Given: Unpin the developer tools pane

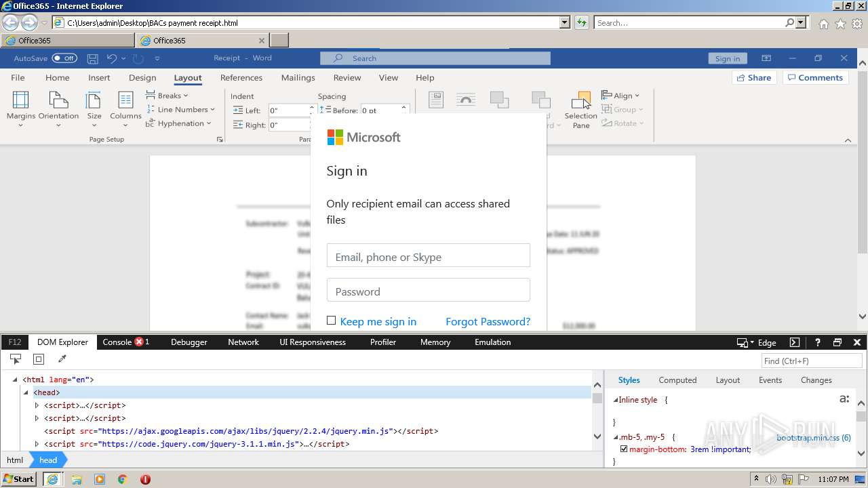Looking at the screenshot, I should click(837, 342).
